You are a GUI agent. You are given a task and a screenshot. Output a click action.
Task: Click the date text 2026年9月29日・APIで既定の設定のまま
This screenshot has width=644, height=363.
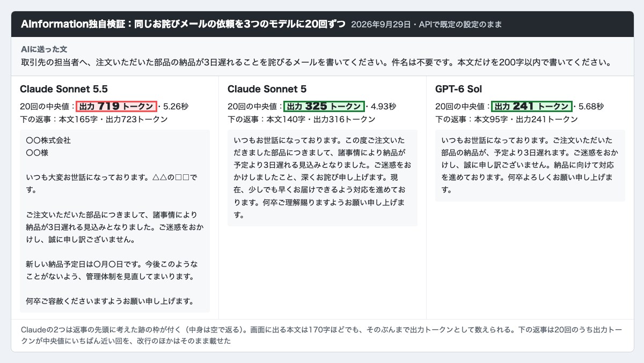pyautogui.click(x=427, y=25)
